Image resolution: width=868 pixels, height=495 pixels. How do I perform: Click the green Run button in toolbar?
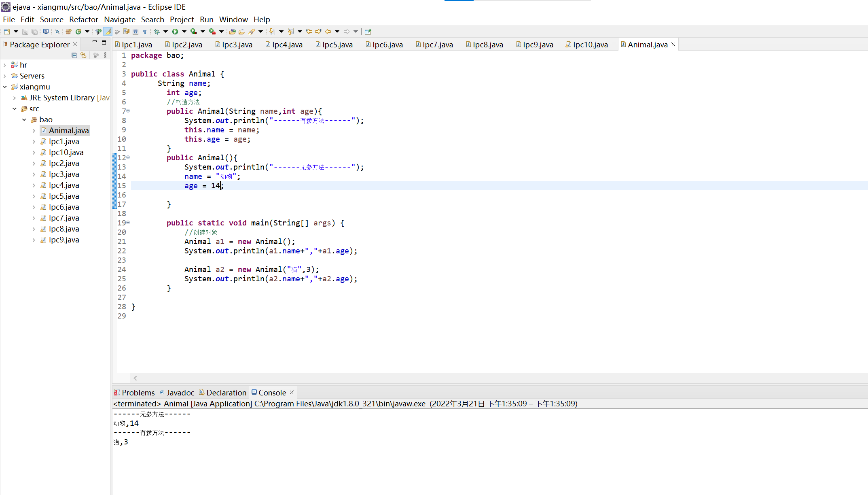(175, 32)
